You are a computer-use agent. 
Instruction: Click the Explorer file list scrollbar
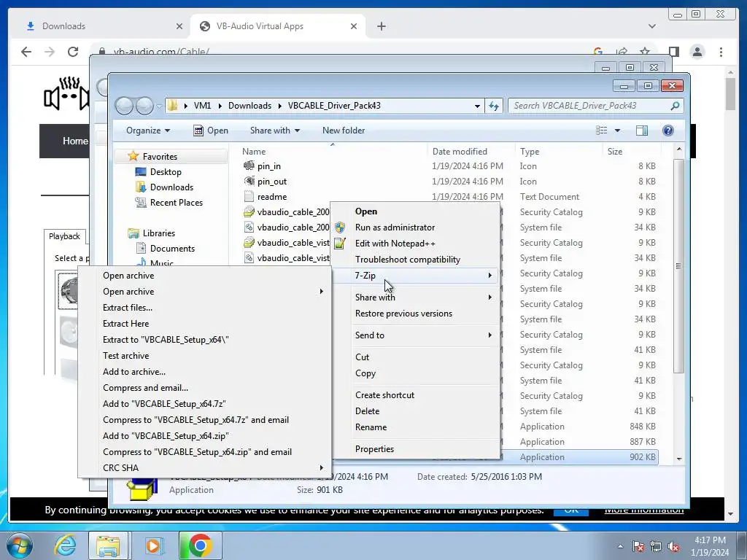pyautogui.click(x=679, y=265)
